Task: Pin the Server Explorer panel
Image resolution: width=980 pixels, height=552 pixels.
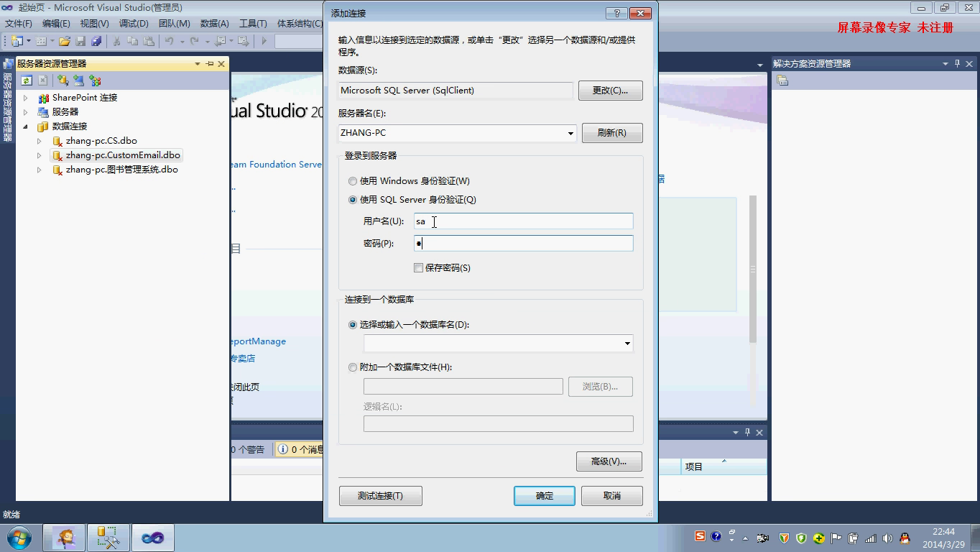Action: tap(210, 64)
